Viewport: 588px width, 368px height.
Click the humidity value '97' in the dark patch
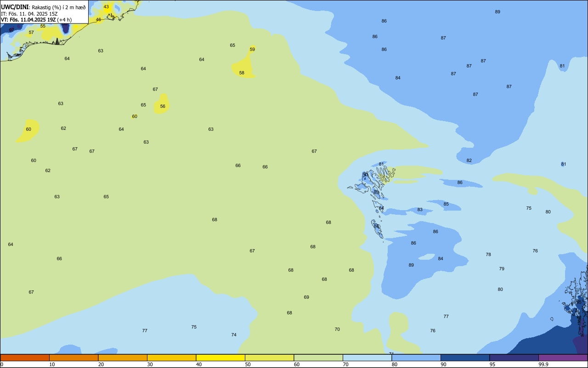tap(11, 30)
